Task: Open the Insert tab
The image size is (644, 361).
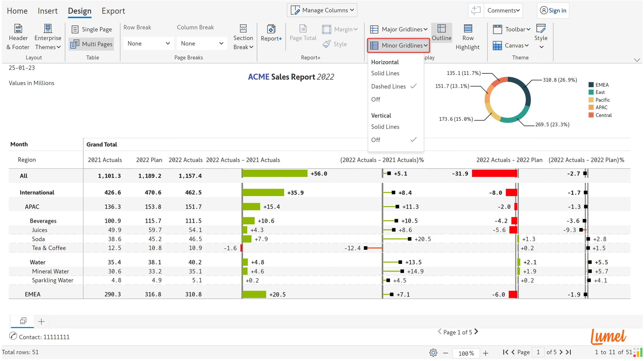Action: (x=48, y=11)
